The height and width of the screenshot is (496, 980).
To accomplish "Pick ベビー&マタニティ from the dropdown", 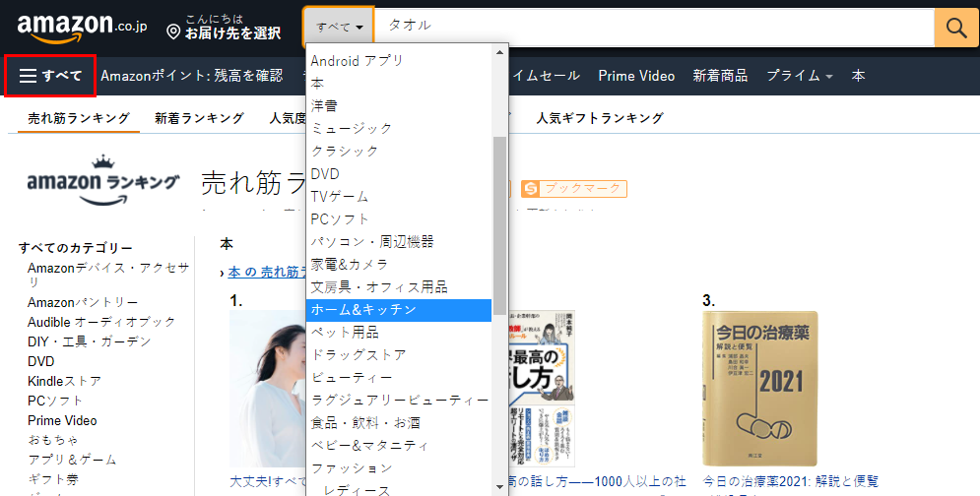I will (399, 446).
